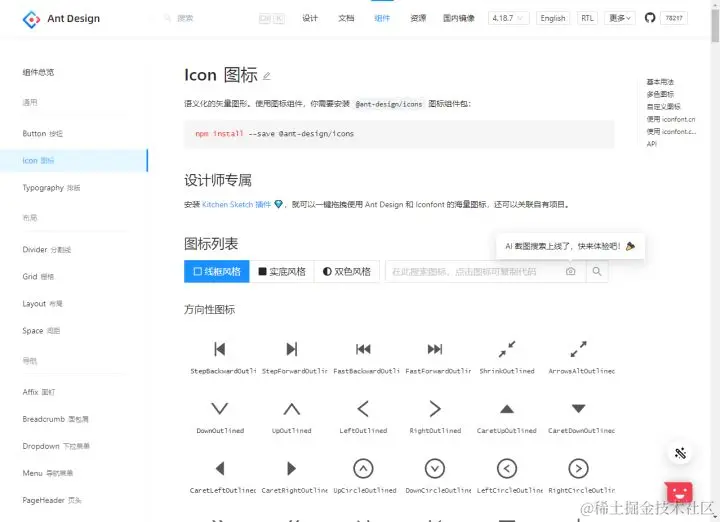
Task: Open the 更多 dropdown menu
Action: coord(620,18)
